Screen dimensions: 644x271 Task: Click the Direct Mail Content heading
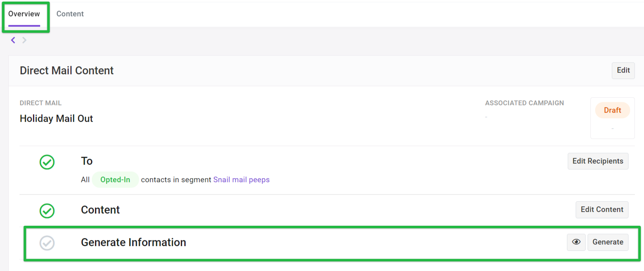tap(67, 71)
